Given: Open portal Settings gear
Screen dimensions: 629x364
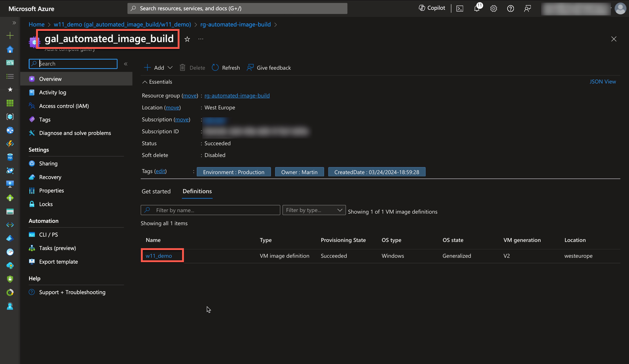Looking at the screenshot, I should tap(493, 8).
